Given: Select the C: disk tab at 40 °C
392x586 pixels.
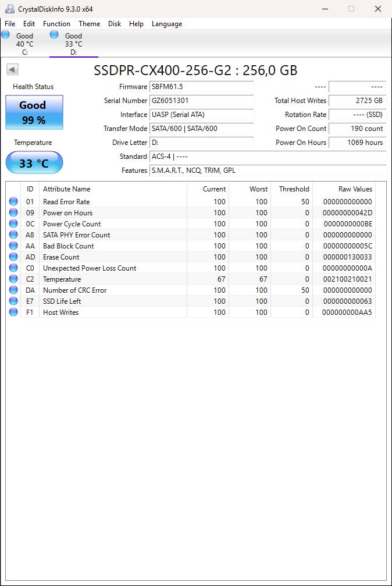Looking at the screenshot, I should pos(24,43).
